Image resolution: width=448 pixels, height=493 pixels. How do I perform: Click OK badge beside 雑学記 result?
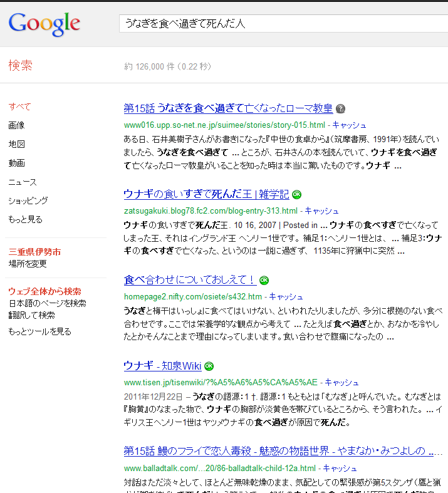296,195
